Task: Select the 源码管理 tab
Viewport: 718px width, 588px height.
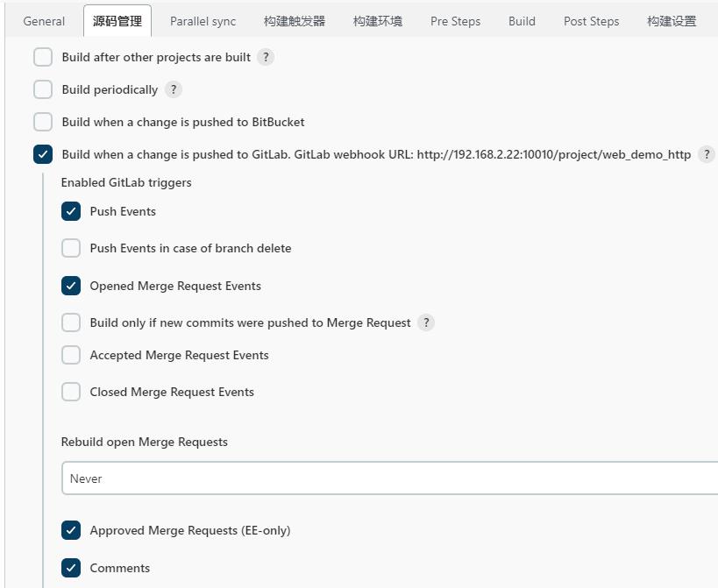Action: click(117, 21)
